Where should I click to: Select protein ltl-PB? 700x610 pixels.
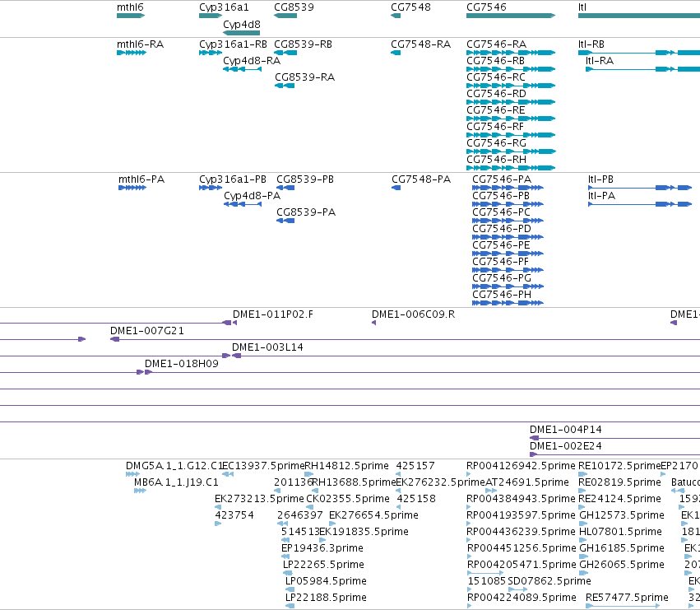(x=640, y=188)
